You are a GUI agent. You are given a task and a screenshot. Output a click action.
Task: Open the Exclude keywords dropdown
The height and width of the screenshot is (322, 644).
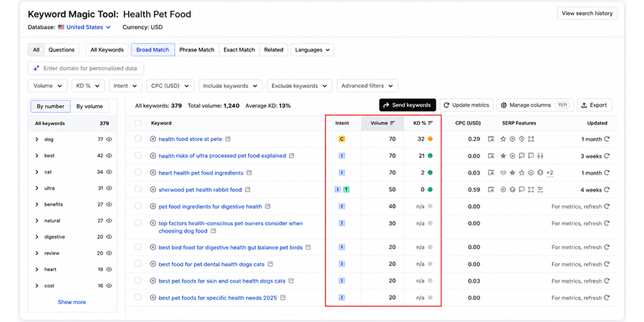pos(299,86)
